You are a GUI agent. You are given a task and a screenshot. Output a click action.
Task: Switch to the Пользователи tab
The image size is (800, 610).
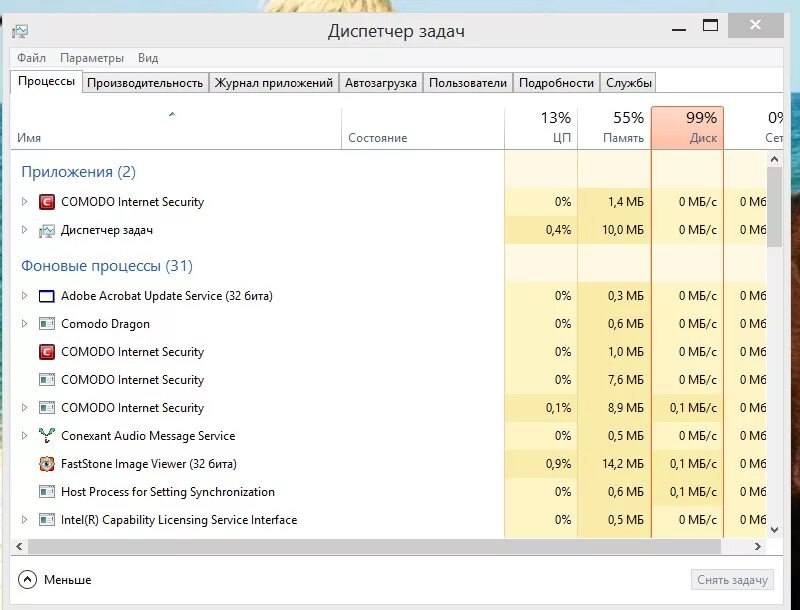[x=468, y=83]
